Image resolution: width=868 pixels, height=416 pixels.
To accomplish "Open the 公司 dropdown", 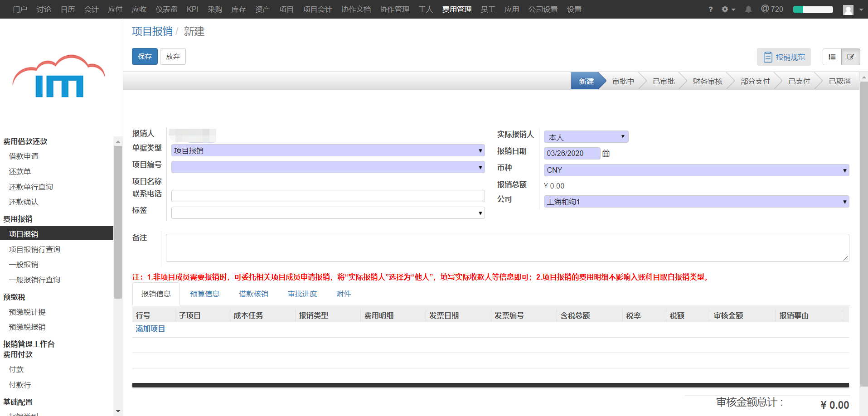I will pyautogui.click(x=696, y=202).
